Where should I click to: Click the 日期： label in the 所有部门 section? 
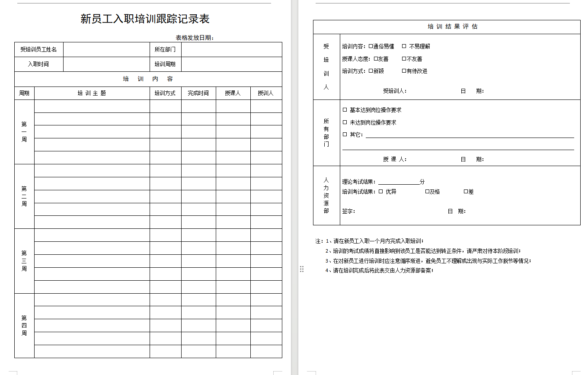tap(472, 159)
